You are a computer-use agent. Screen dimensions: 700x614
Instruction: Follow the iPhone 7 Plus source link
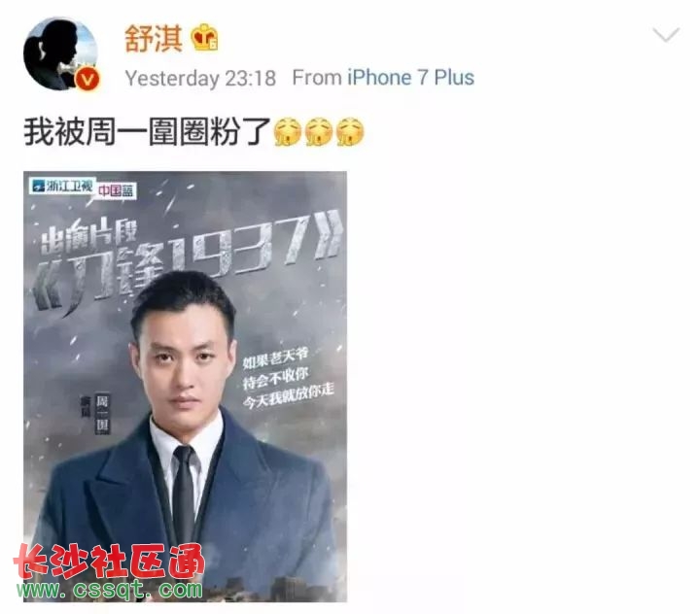(410, 78)
